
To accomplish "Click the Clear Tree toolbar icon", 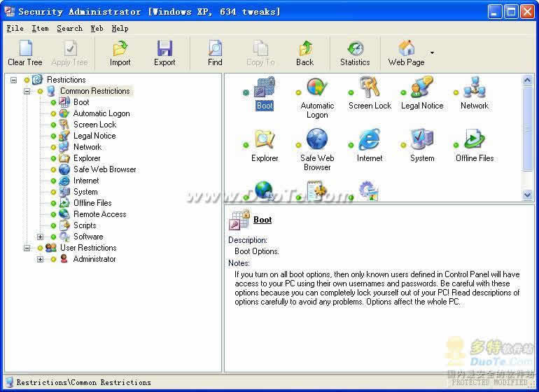I will click(25, 49).
